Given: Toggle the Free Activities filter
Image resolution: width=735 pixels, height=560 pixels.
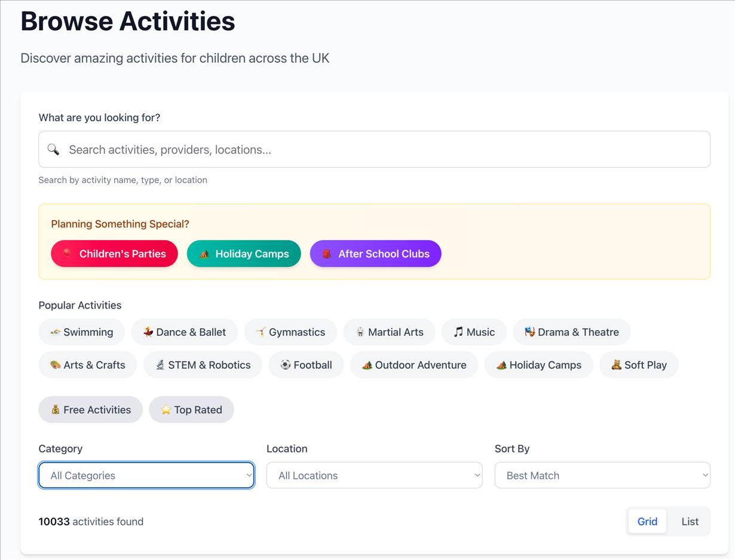Looking at the screenshot, I should pos(90,409).
